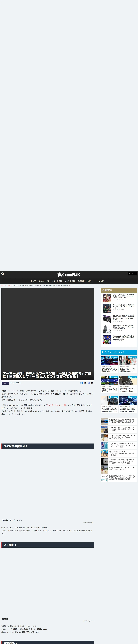138x644 pixels.
Task: Click the SaigaNAK logo
Action: [x=69, y=275]
